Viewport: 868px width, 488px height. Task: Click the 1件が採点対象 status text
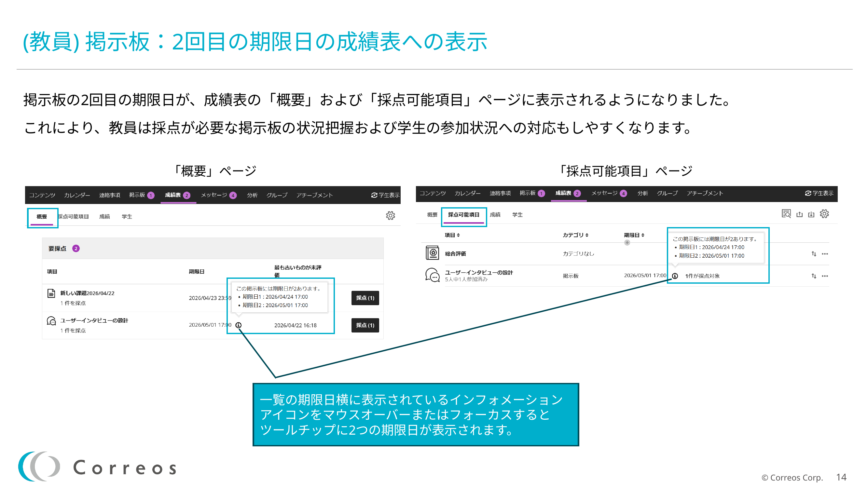point(702,276)
